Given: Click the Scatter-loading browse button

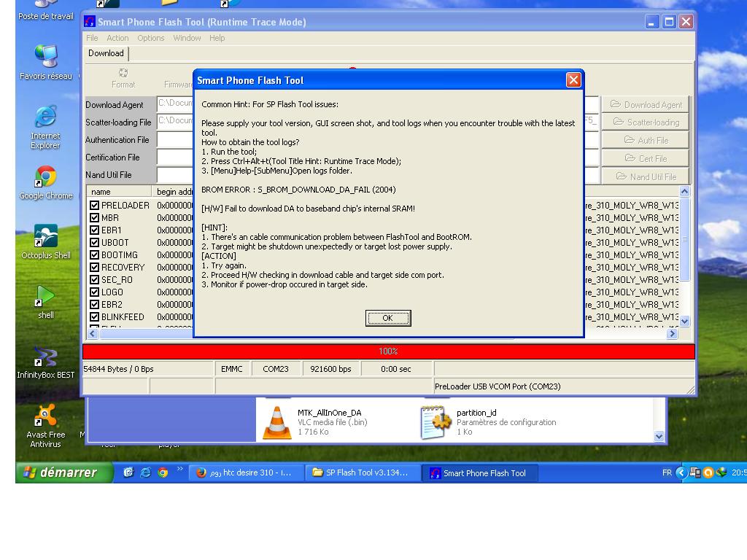Looking at the screenshot, I should [x=646, y=122].
